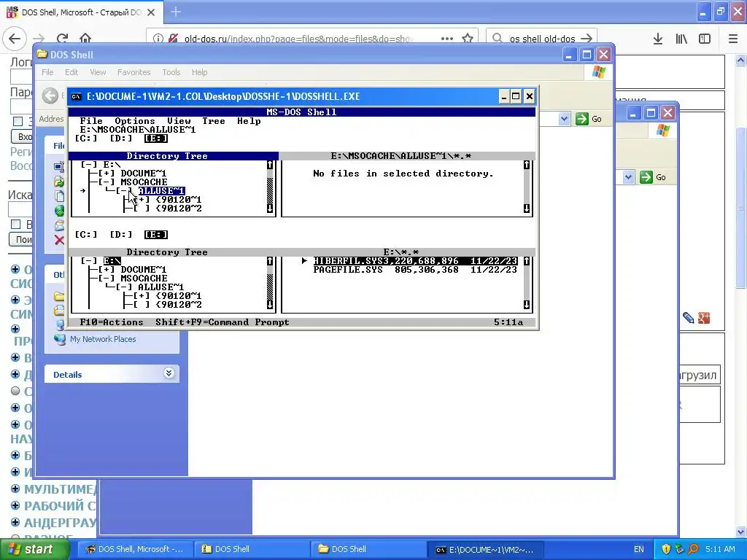The height and width of the screenshot is (560, 747).
Task: Switch to E:\DOCUME~1 console taskbar button
Action: pos(484,550)
